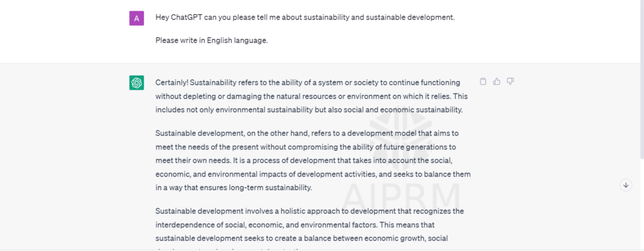The image size is (644, 251).
Task: Click the vertical scrollbar thumb on the right
Action: 641,79
